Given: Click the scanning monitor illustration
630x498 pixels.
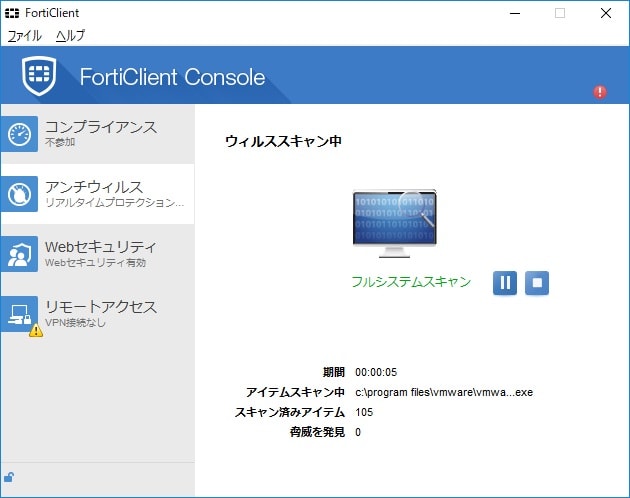Looking at the screenshot, I should (x=394, y=223).
